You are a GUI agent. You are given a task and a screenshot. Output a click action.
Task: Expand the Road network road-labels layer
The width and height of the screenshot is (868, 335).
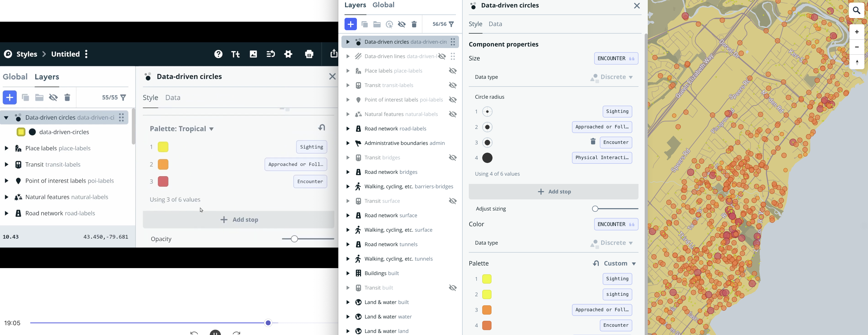tap(348, 129)
